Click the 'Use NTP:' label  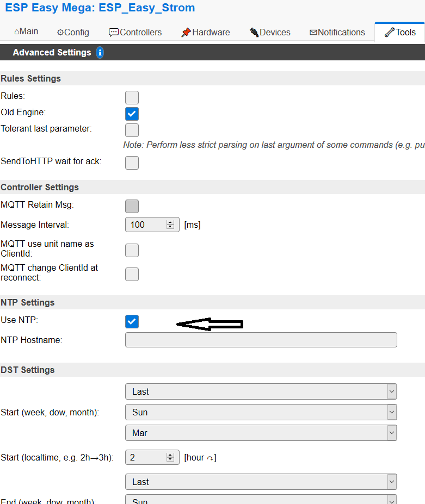(x=19, y=320)
